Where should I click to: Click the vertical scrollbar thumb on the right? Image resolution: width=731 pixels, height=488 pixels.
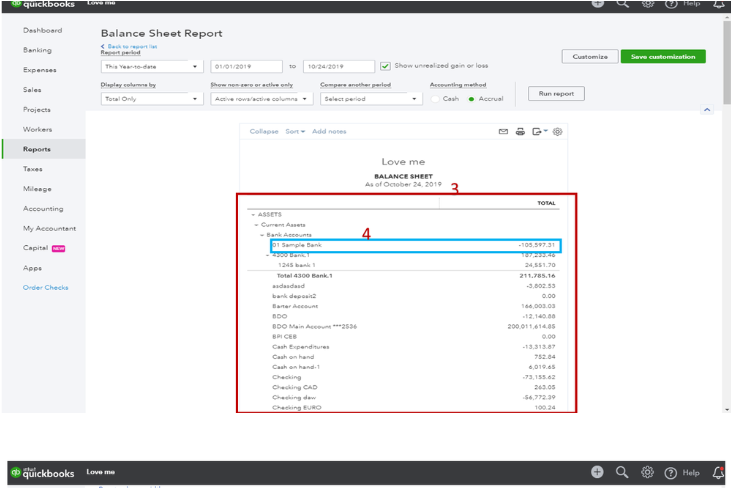[727, 63]
